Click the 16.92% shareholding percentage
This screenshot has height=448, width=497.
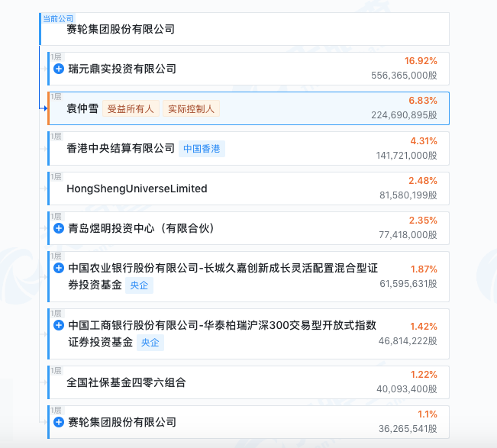point(421,60)
